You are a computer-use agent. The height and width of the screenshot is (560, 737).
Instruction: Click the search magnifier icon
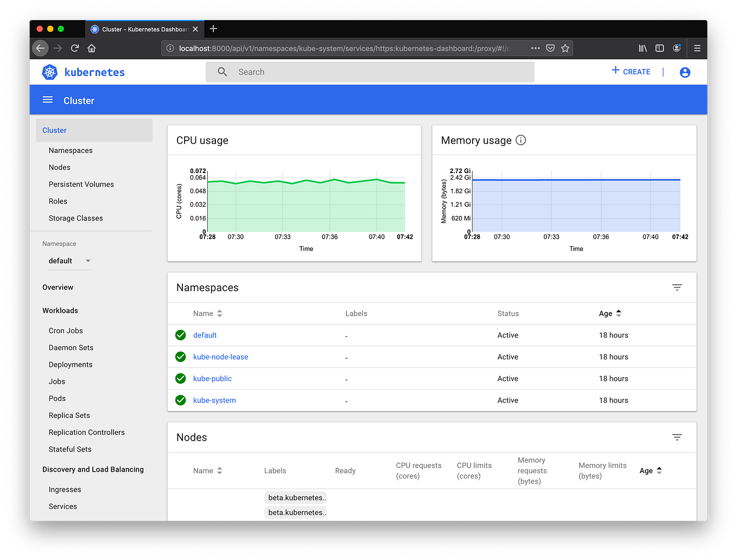(222, 72)
